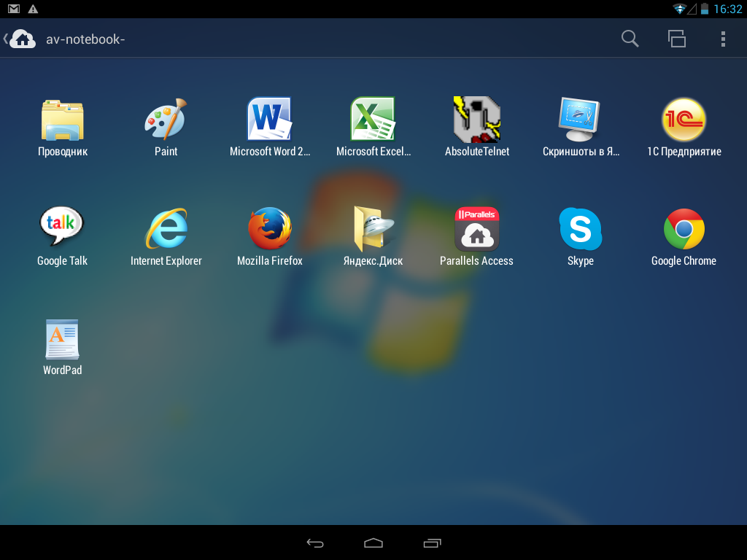Launch the Parallels Access icon
This screenshot has height=560, width=747.
(x=477, y=229)
